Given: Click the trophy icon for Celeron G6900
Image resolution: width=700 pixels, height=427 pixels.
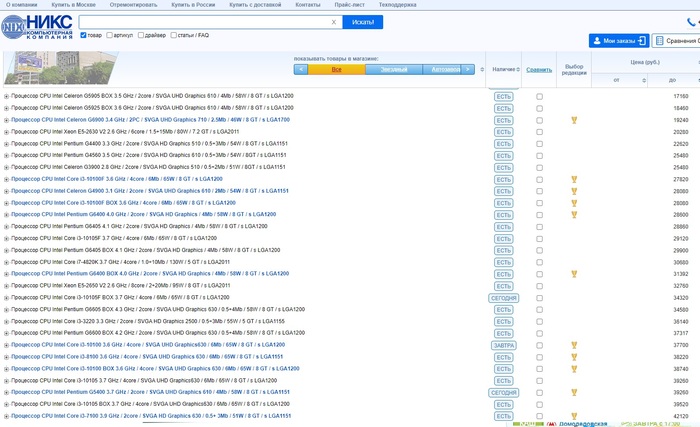Looking at the screenshot, I should 574,120.
